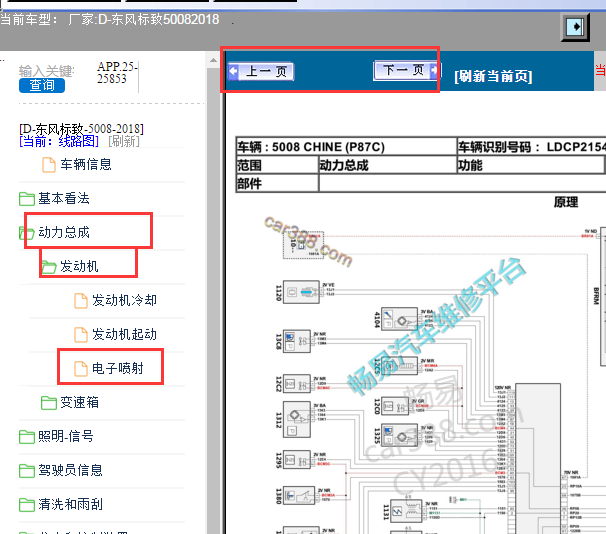606x534 pixels.
Task: Click the 原理 diagram title
Action: coord(566,202)
